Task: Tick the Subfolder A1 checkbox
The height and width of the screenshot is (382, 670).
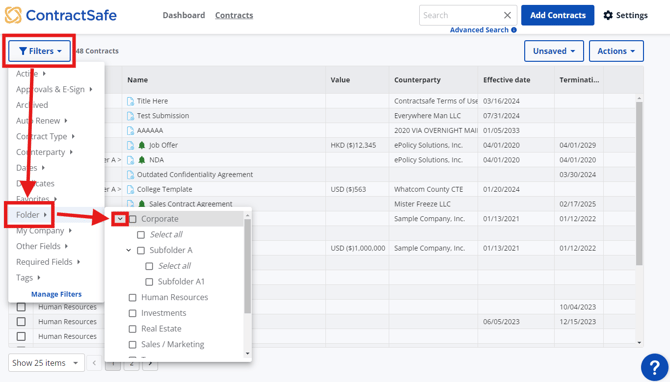Action: [149, 282]
